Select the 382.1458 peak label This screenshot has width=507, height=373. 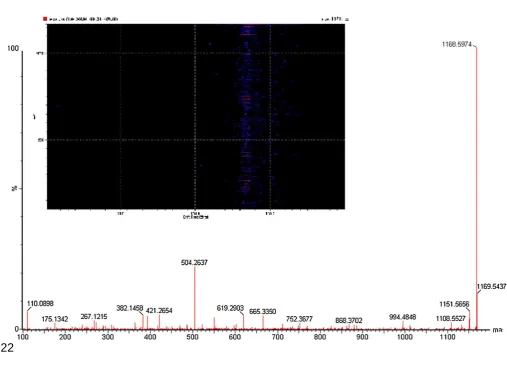(x=130, y=308)
